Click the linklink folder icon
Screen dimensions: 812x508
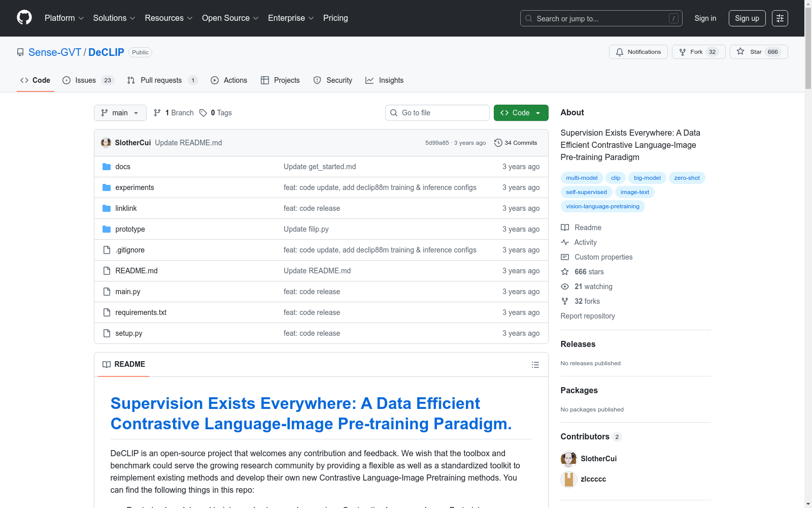tap(107, 208)
